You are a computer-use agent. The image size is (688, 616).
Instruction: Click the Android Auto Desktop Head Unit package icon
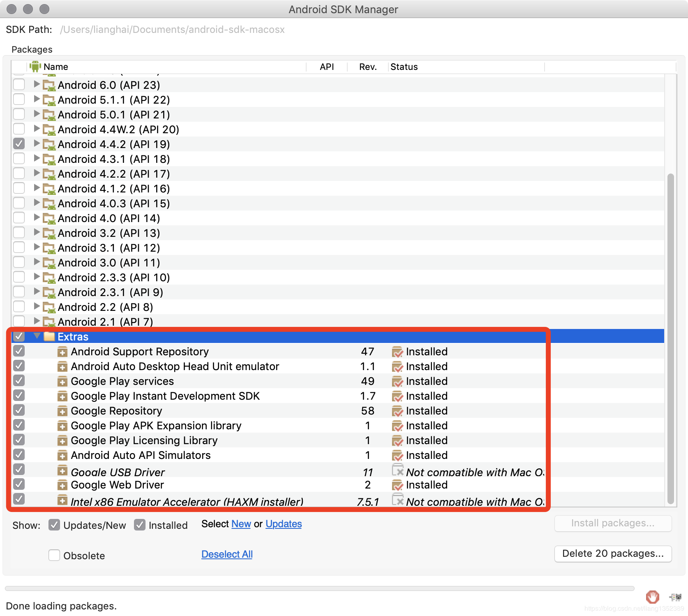(62, 366)
